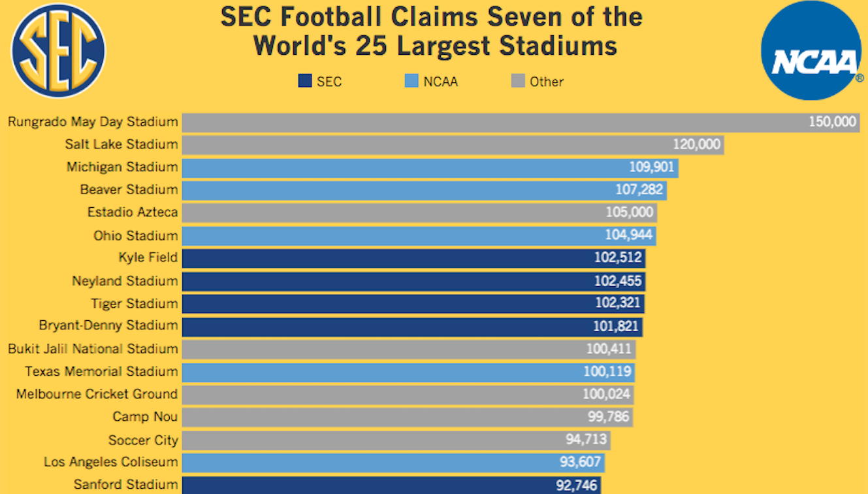
Task: Click the Michigan Stadium bar
Action: (x=430, y=167)
